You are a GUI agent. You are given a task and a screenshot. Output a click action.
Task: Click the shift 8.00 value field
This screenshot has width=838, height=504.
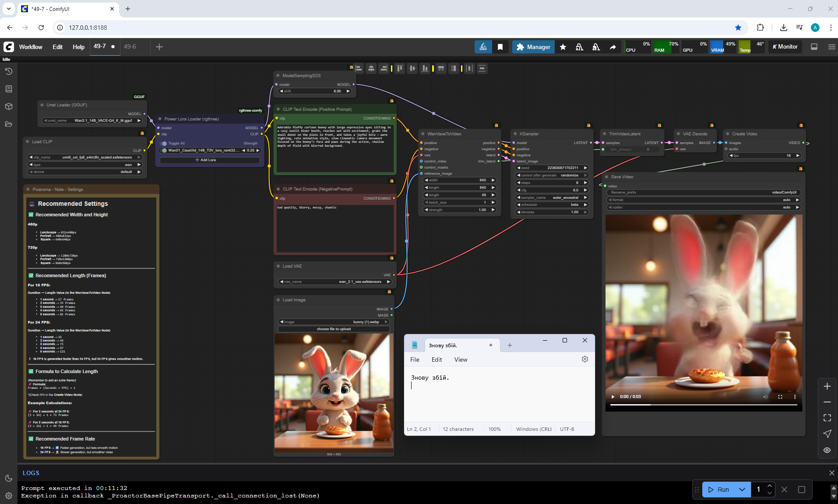tap(314, 91)
